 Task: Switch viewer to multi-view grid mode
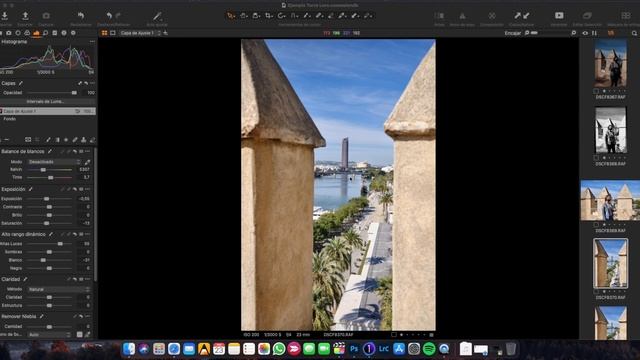(x=104, y=33)
